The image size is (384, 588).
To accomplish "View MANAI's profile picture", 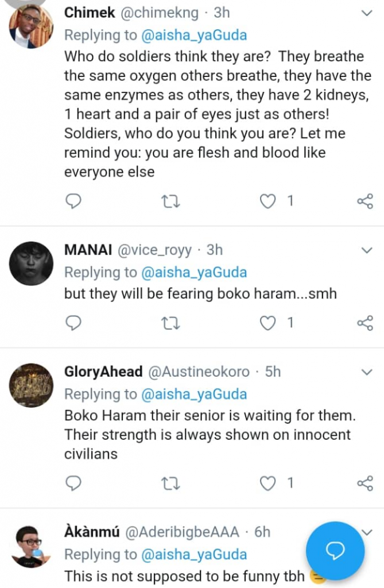I will 32,263.
